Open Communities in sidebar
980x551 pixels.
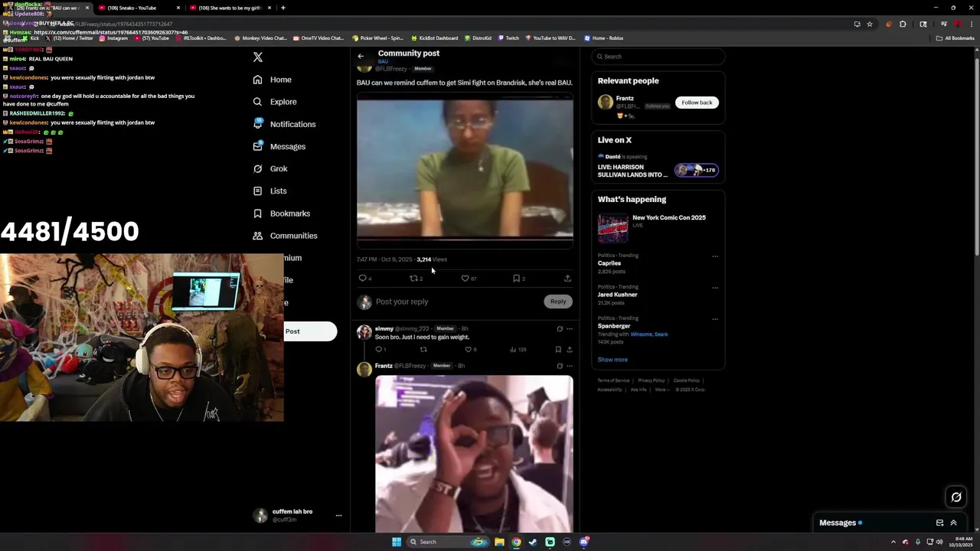click(x=285, y=236)
